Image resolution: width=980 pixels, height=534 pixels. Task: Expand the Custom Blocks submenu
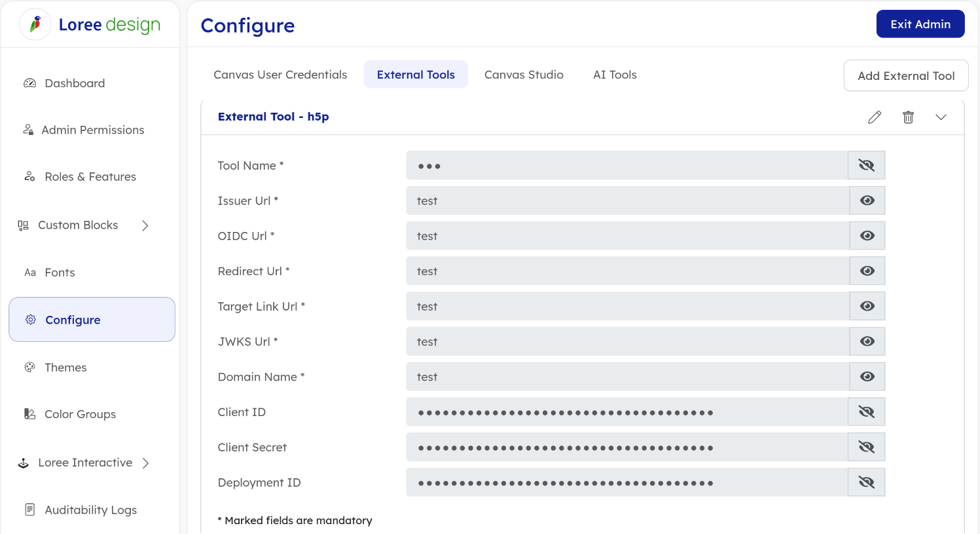click(x=145, y=225)
